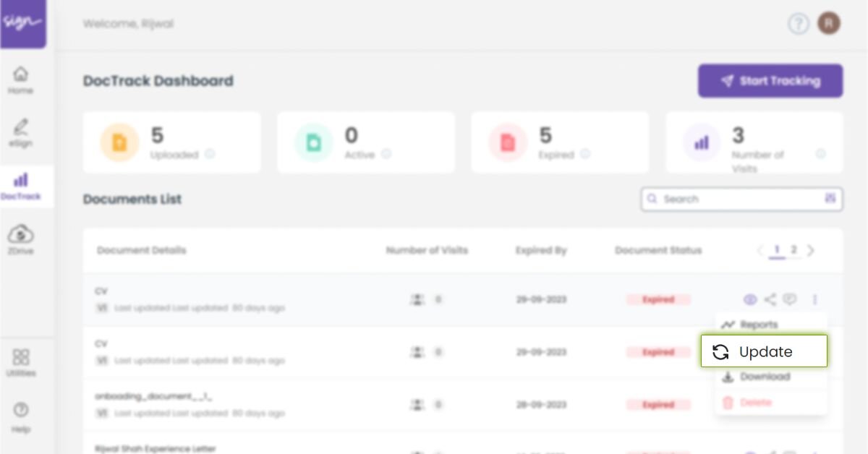Show info tooltip for Uploaded count

(209, 154)
